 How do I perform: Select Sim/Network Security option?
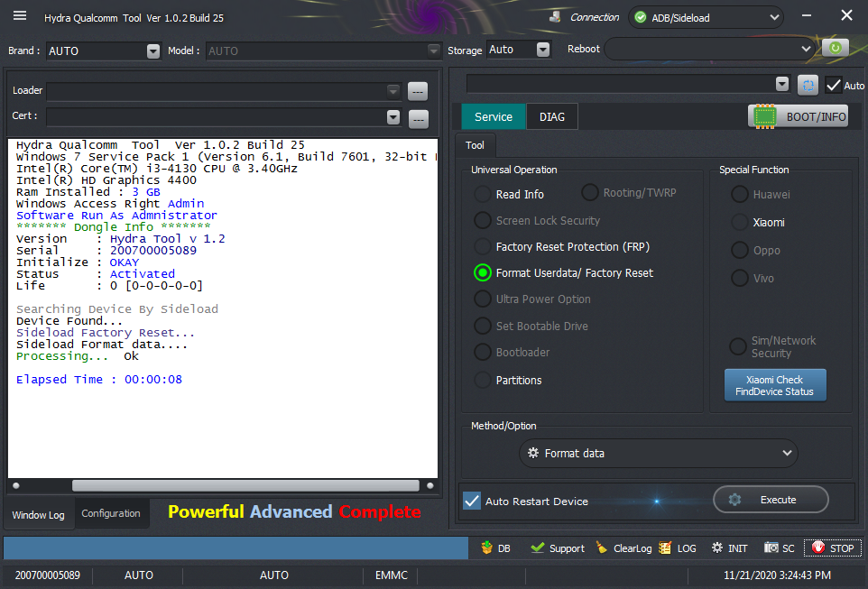pos(738,346)
